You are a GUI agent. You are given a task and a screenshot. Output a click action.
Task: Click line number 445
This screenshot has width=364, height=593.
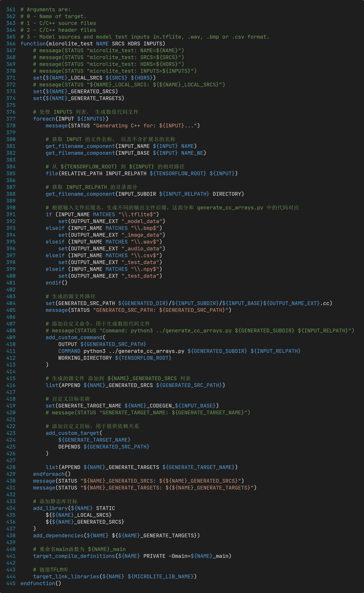tap(11, 583)
